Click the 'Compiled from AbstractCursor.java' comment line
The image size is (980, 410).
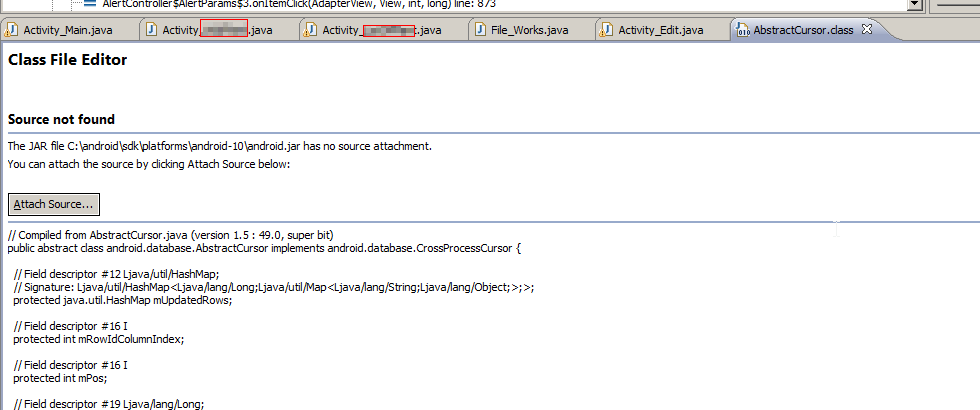[171, 235]
